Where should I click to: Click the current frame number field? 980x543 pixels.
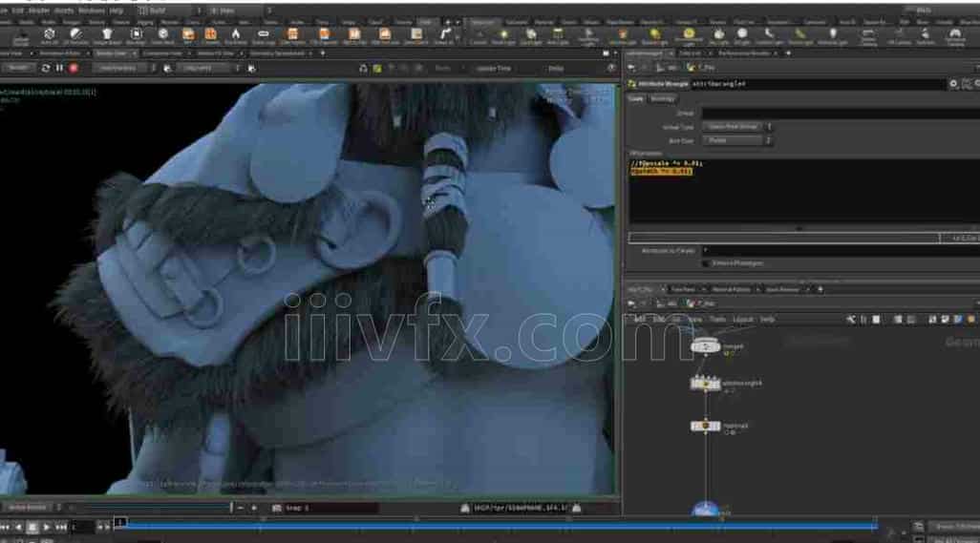tap(81, 528)
